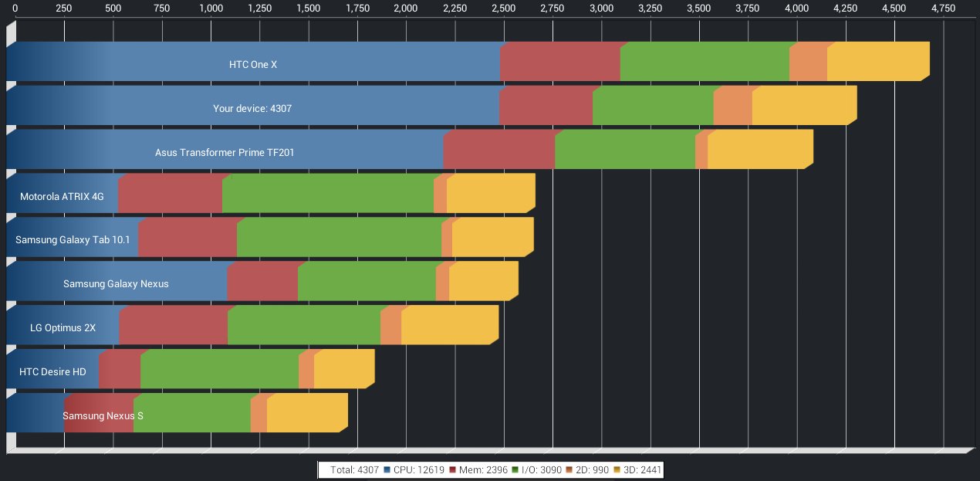Select the green I/O segment of HTC Desire HD
Image resolution: width=980 pixels, height=481 pixels.
click(x=219, y=369)
